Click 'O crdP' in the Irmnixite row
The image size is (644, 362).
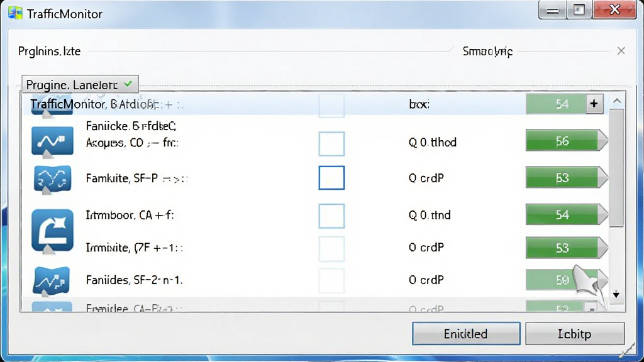(426, 248)
